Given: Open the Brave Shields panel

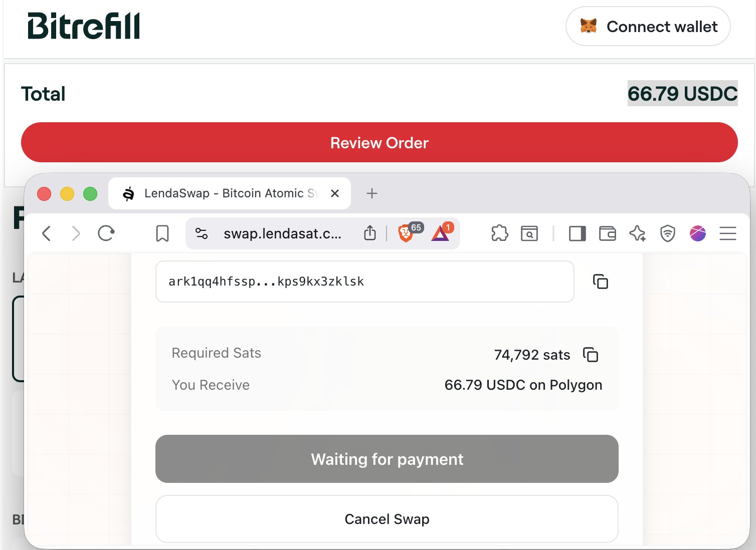Looking at the screenshot, I should point(407,233).
